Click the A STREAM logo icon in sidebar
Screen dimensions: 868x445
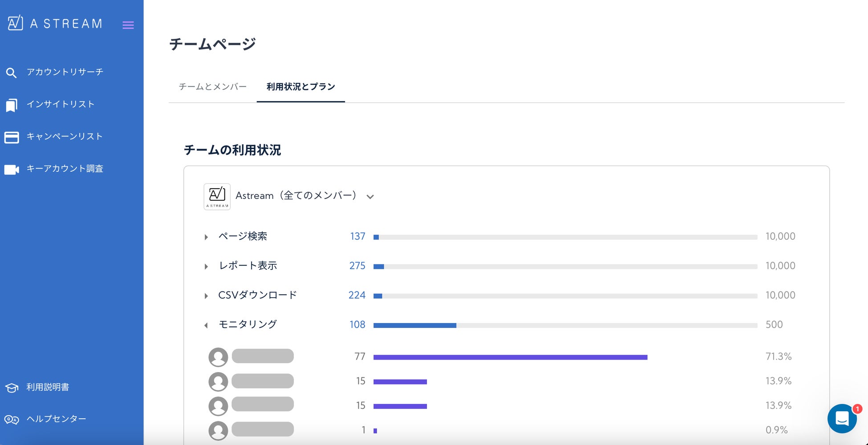[15, 23]
